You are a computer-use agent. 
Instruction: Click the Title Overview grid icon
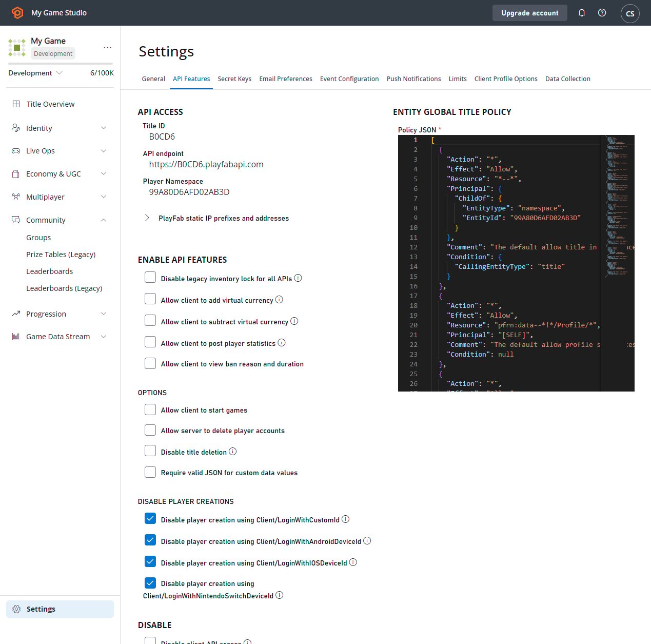[16, 104]
